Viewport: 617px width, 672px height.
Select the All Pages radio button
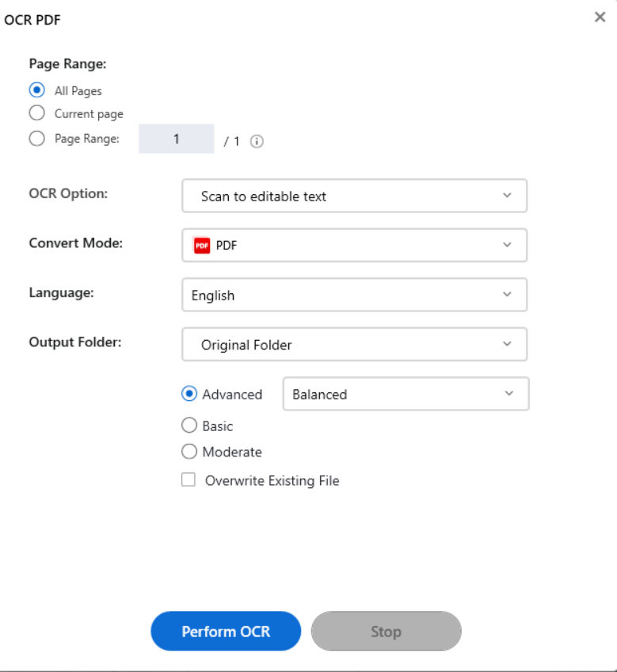36,90
